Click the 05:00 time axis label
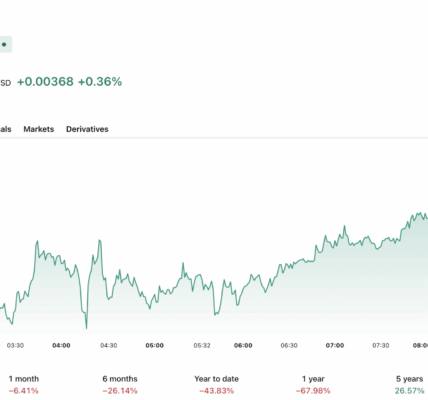The height and width of the screenshot is (400, 428). (155, 345)
